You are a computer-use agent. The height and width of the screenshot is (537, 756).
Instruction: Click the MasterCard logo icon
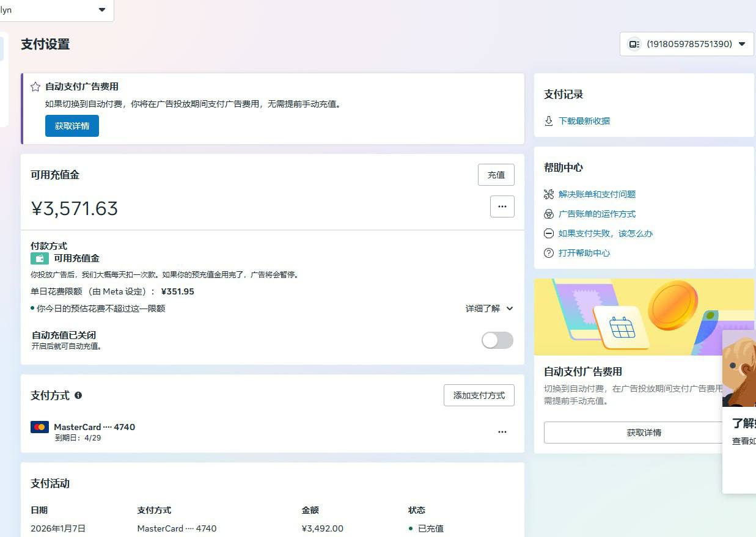[40, 427]
